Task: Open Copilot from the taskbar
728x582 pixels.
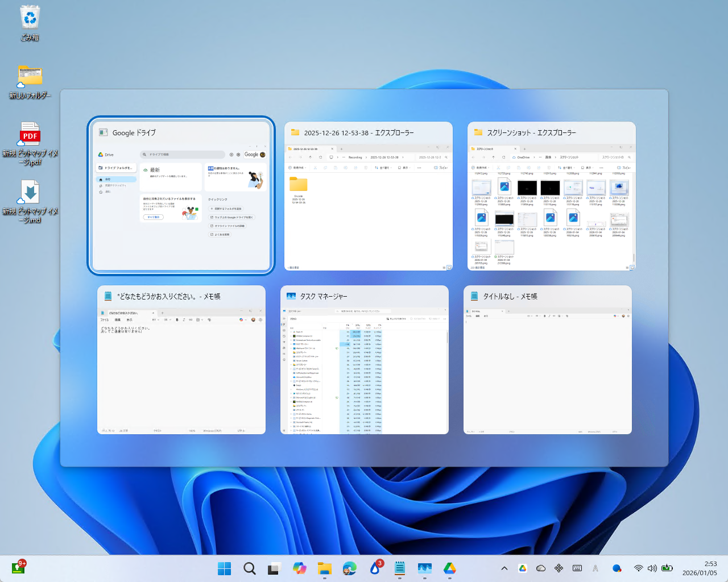Action: coord(300,568)
